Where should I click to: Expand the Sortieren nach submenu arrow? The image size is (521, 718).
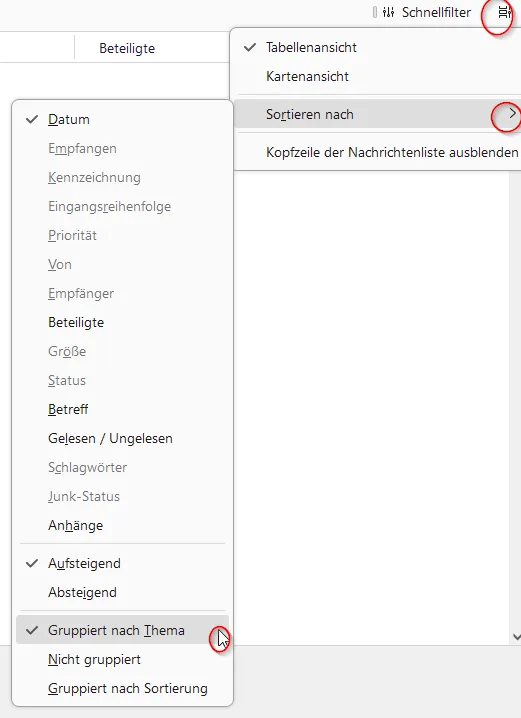512,114
